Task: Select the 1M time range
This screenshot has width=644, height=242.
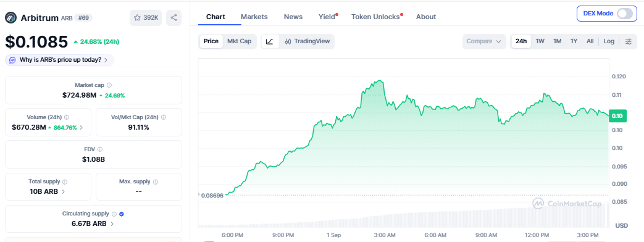Action: click(x=558, y=41)
